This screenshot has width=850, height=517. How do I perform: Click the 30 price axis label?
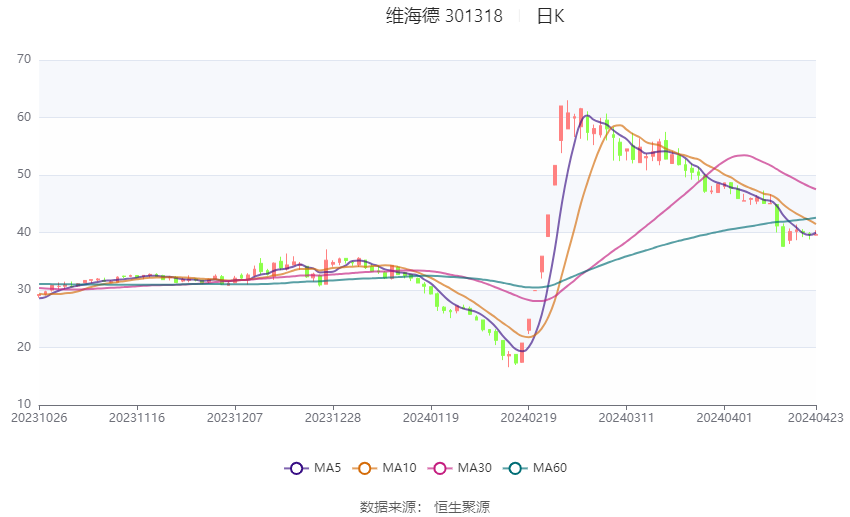24,289
